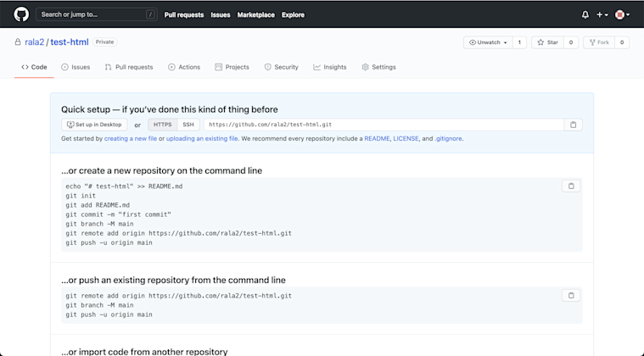Switch to the Projects tab
The width and height of the screenshot is (644, 356).
point(232,67)
